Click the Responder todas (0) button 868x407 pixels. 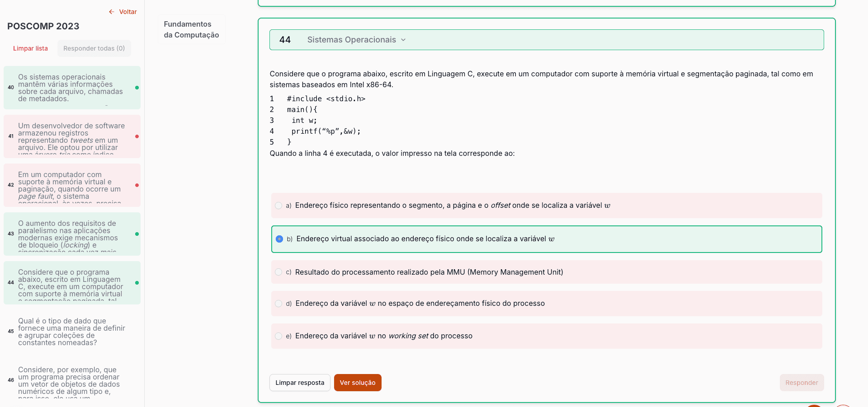(94, 48)
